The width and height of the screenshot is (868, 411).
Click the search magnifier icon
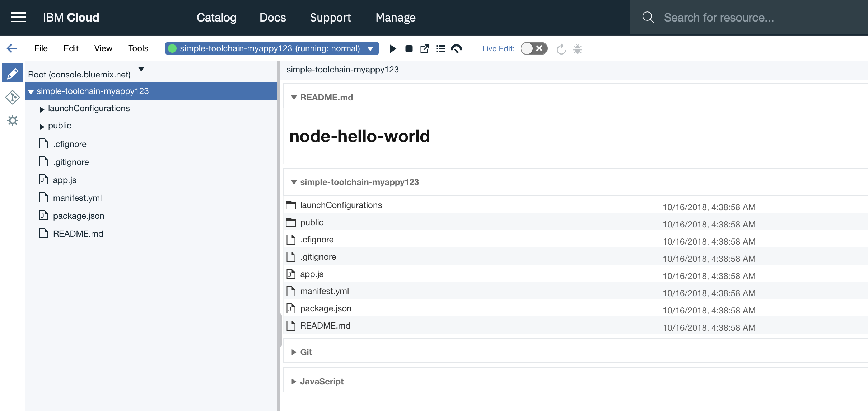tap(648, 17)
